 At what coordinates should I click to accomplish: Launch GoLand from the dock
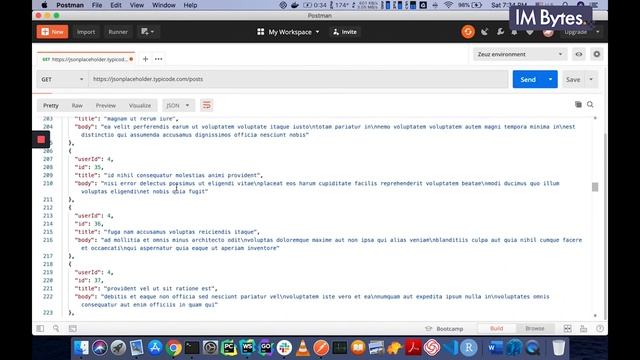266,348
